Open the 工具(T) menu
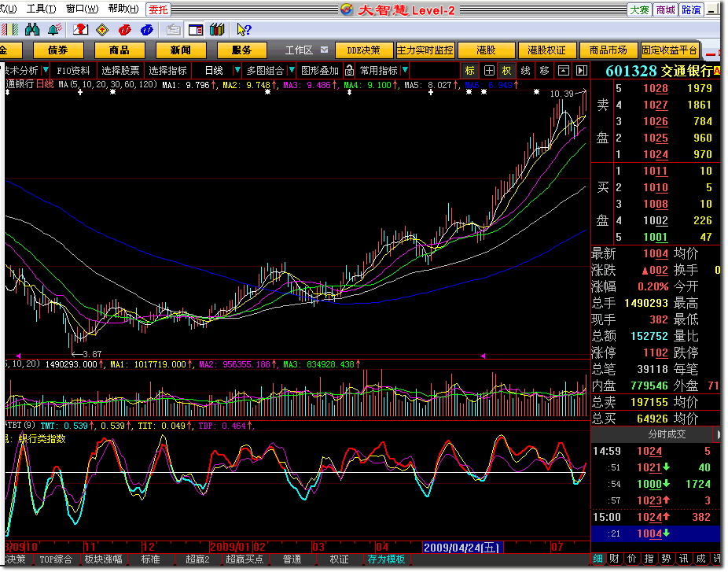 point(42,9)
